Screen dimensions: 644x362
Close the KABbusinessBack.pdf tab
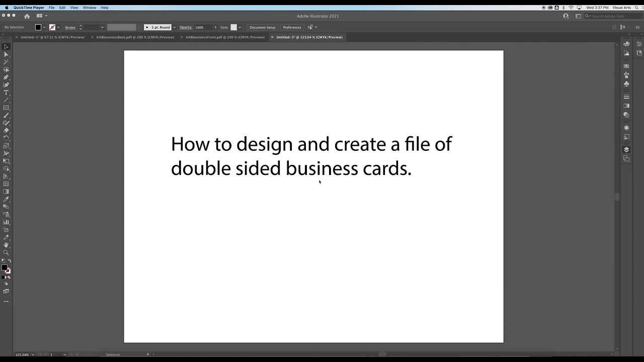(92, 37)
